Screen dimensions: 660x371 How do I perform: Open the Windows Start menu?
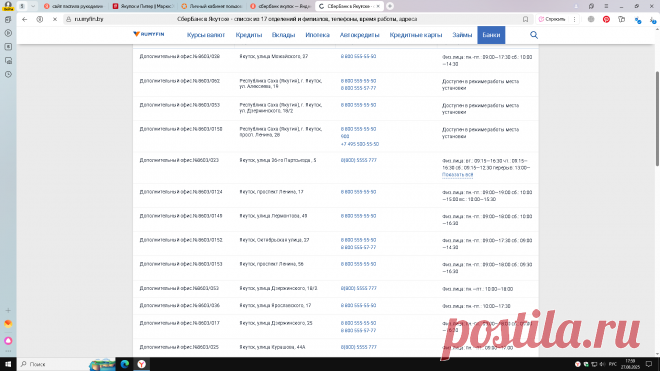click(8, 364)
